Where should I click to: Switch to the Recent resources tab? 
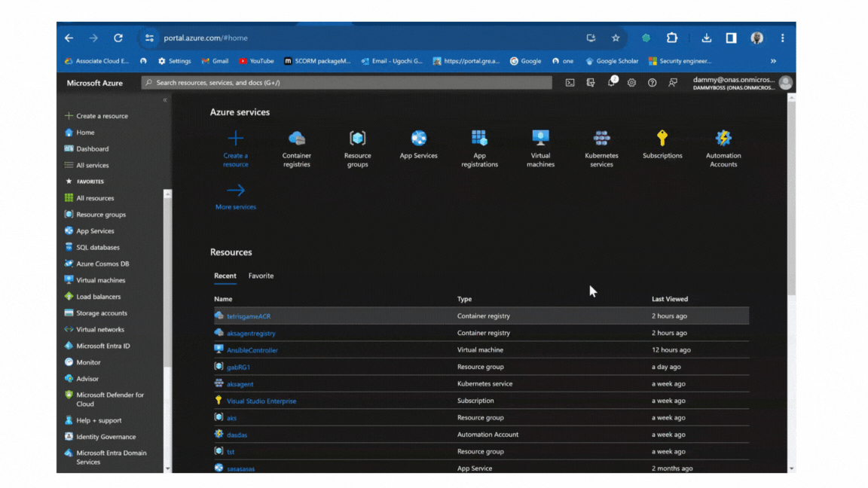(225, 276)
